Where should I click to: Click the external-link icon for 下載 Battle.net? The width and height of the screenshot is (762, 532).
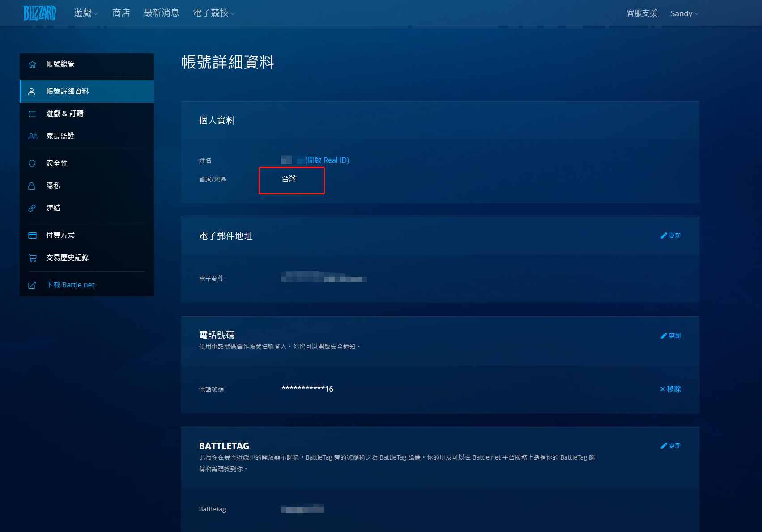32,284
